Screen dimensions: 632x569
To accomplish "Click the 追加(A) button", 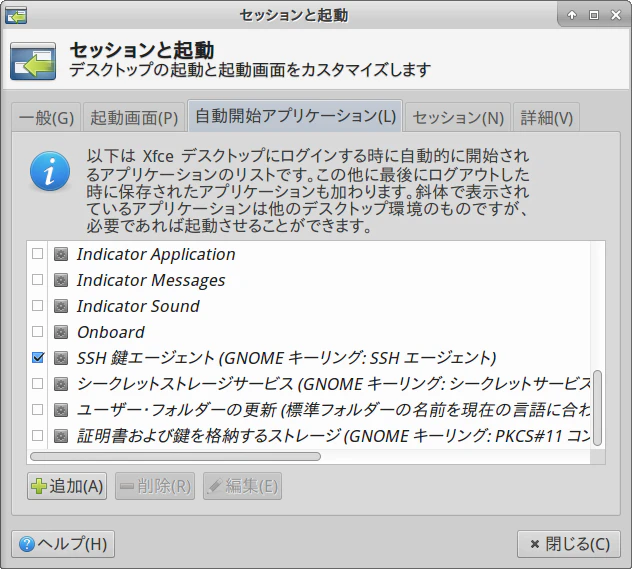I will (67, 486).
